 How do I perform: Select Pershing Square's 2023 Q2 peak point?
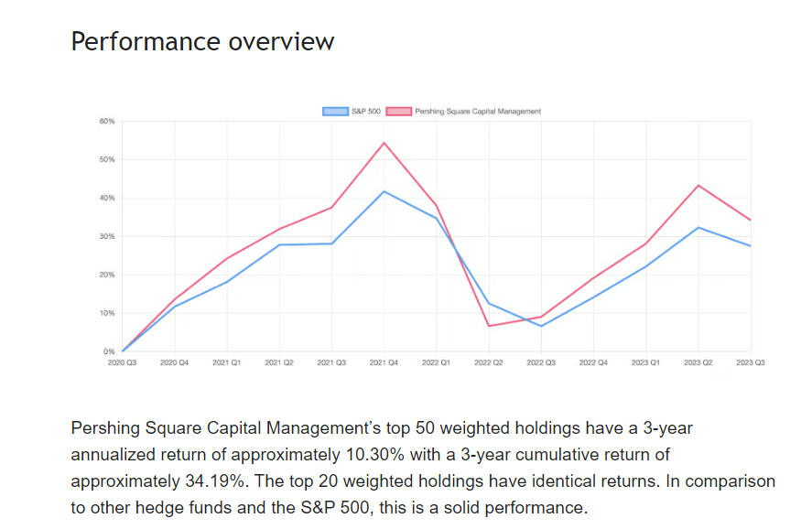click(698, 185)
